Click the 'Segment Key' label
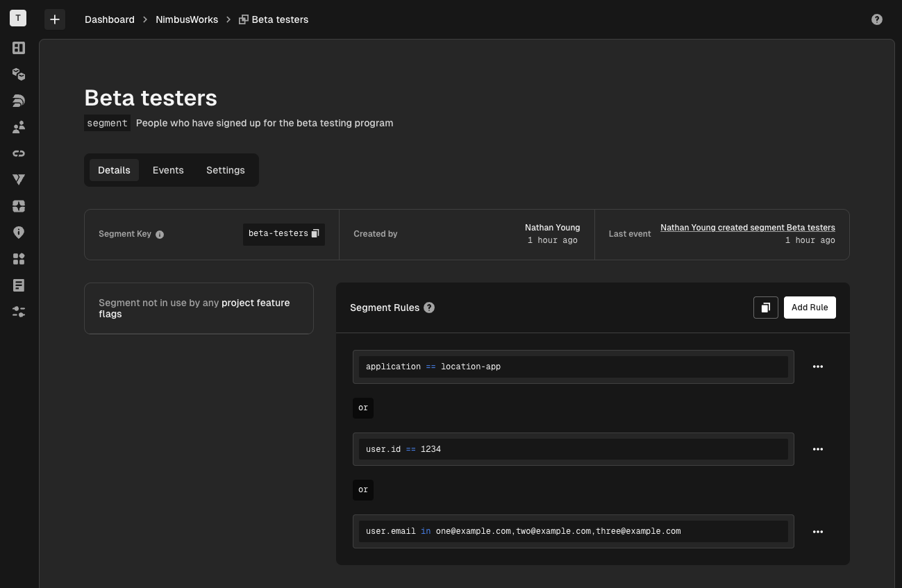The image size is (902, 588). click(125, 234)
